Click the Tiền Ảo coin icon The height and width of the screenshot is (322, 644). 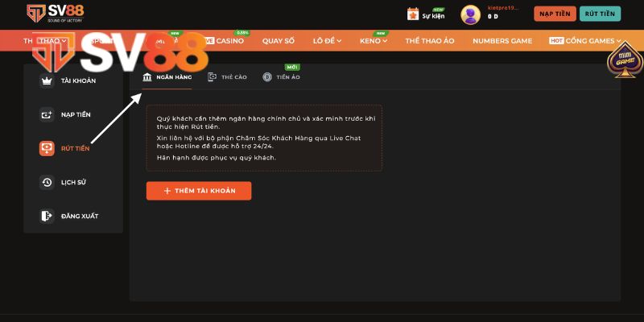[x=267, y=76]
